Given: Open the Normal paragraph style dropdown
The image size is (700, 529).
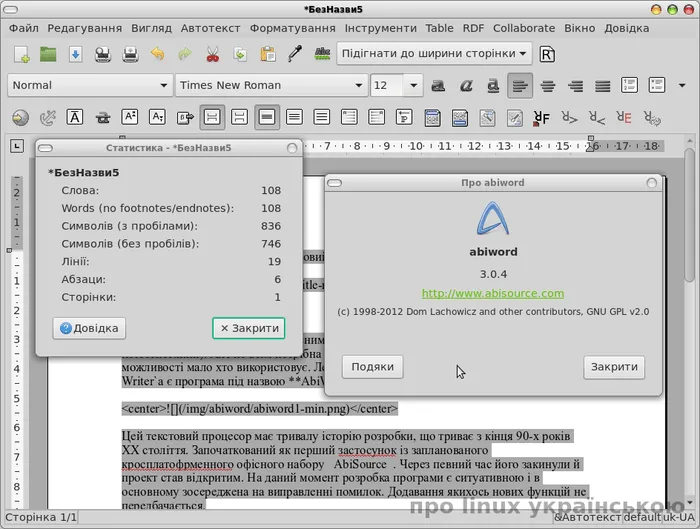Looking at the screenshot, I should click(90, 85).
